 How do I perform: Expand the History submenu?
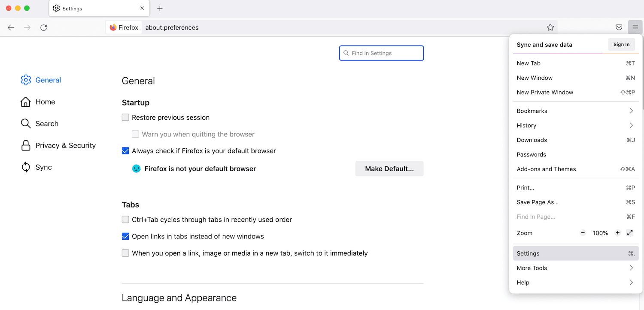point(575,126)
